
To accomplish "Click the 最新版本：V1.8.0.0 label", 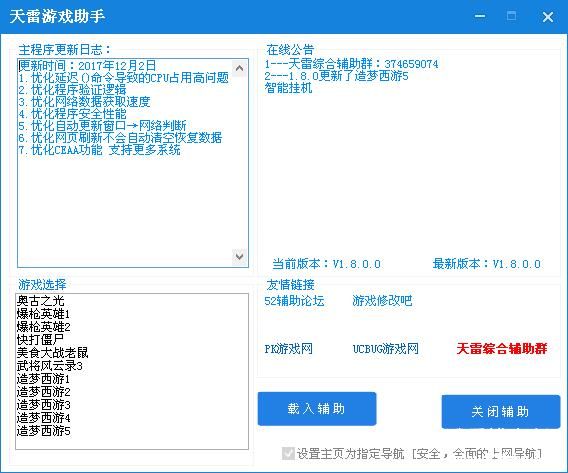I will tap(486, 264).
